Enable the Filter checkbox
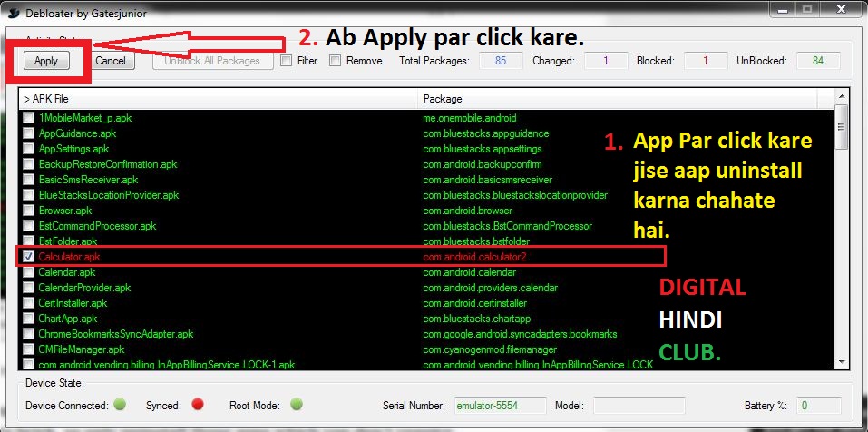The height and width of the screenshot is (432, 868). [287, 61]
